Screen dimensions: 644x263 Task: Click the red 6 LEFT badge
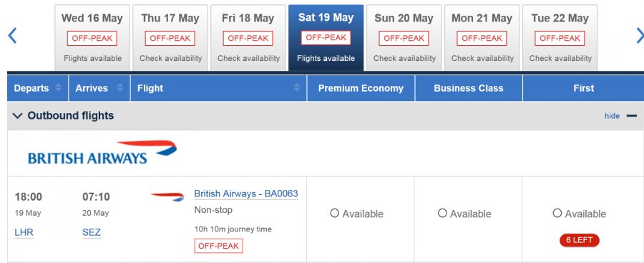click(x=580, y=240)
